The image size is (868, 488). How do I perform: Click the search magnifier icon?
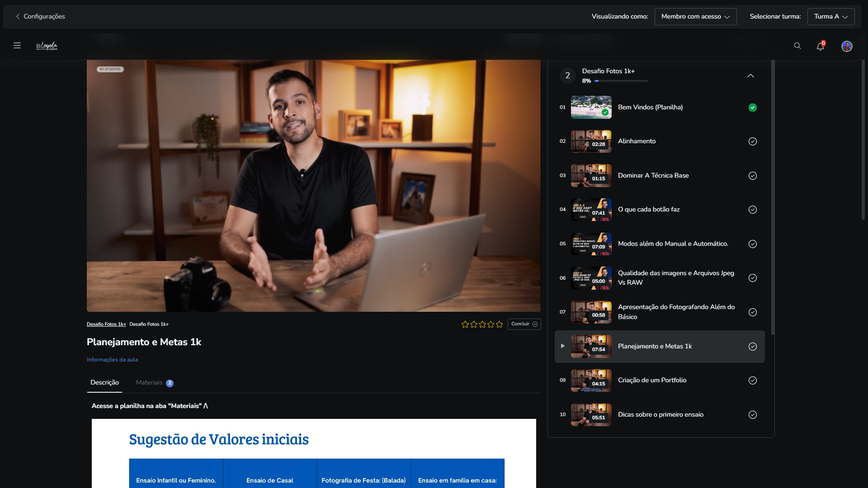click(x=797, y=46)
